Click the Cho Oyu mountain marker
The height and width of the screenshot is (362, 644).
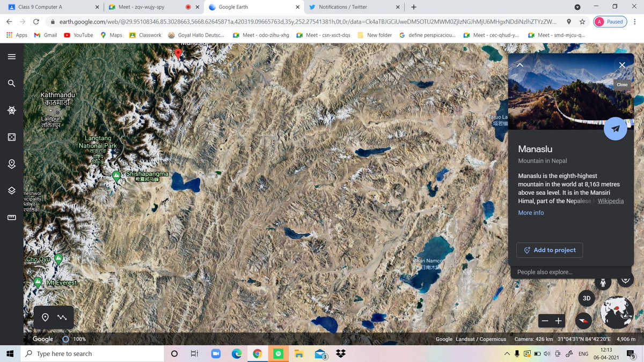(59, 259)
